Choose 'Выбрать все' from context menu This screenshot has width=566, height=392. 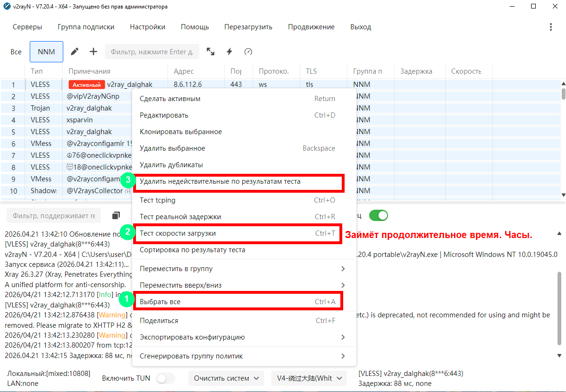click(237, 302)
